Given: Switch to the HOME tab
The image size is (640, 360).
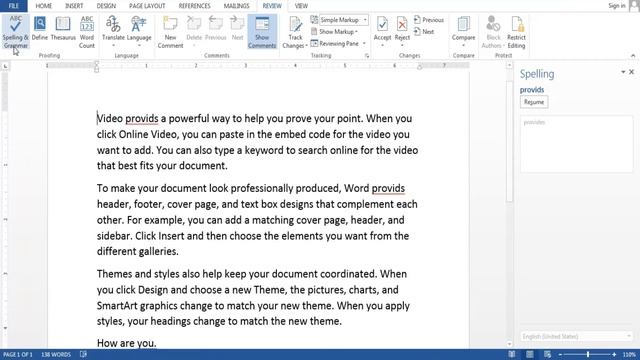Looking at the screenshot, I should click(x=43, y=6).
